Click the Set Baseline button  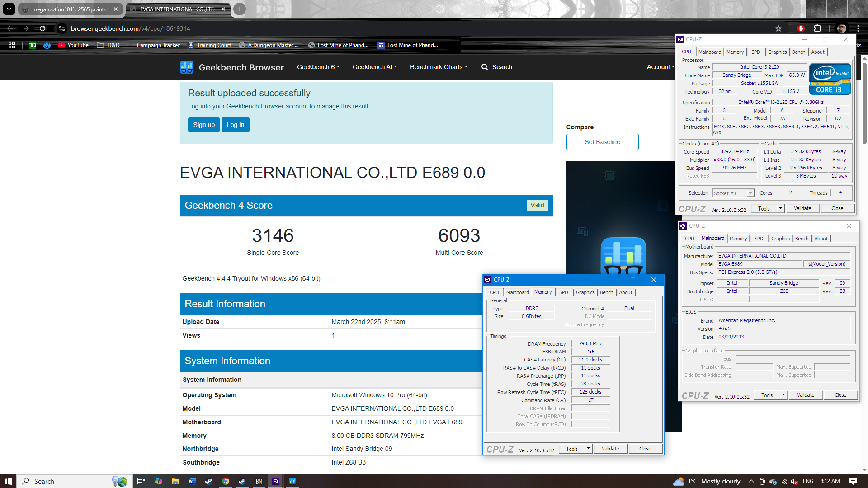602,142
